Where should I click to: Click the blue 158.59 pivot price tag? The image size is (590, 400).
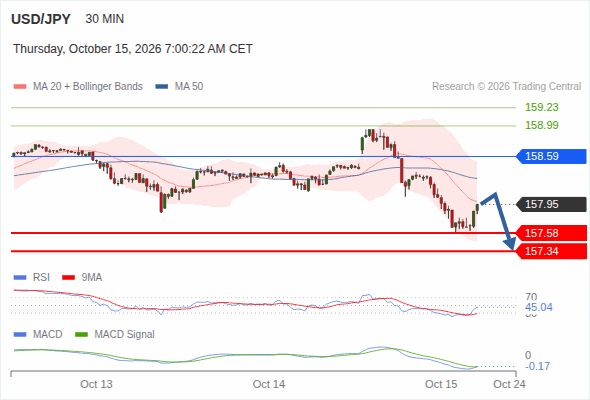point(551,156)
